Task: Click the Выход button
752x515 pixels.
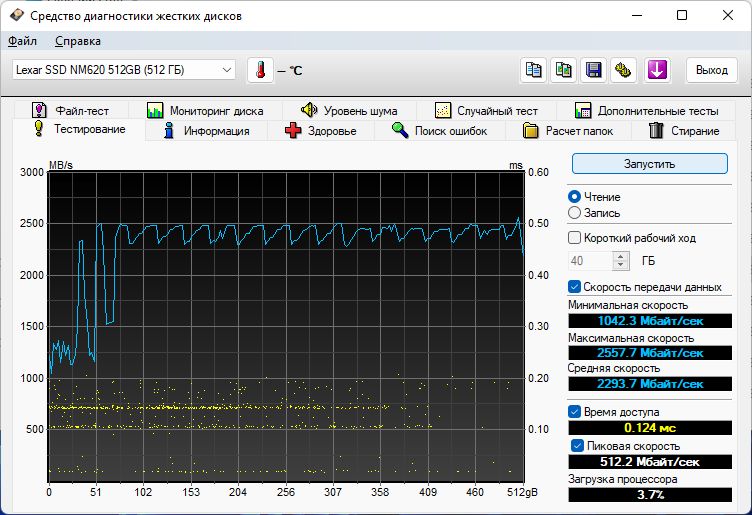Action: click(711, 70)
